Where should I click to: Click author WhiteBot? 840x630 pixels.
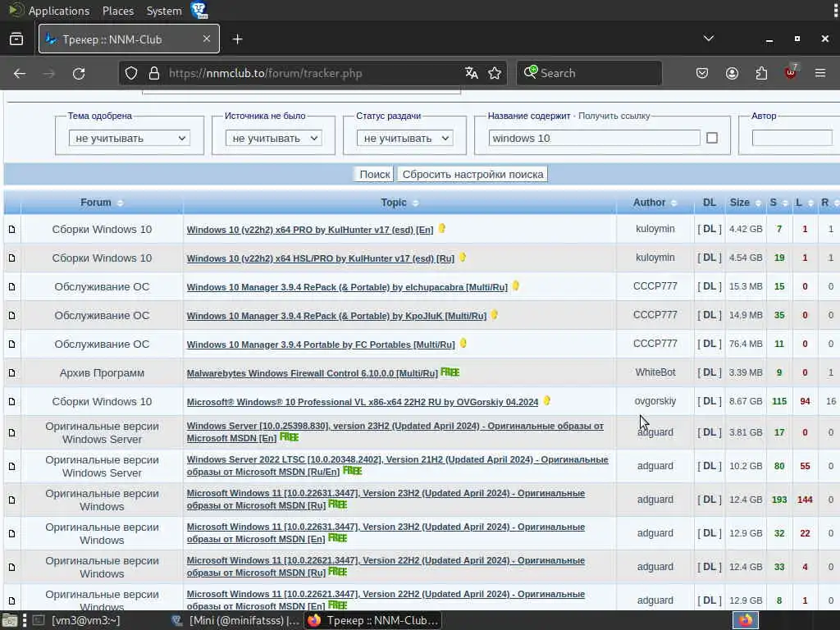(655, 372)
